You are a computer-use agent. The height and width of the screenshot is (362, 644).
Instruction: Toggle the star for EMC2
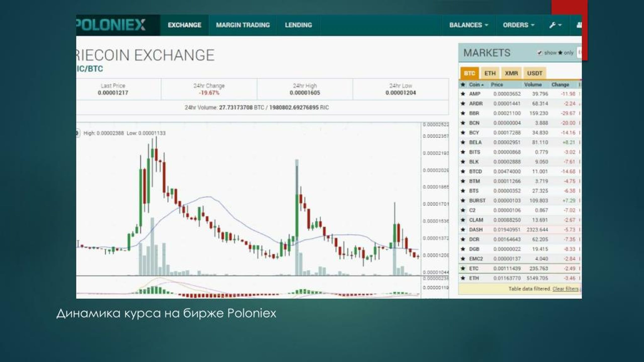point(463,259)
